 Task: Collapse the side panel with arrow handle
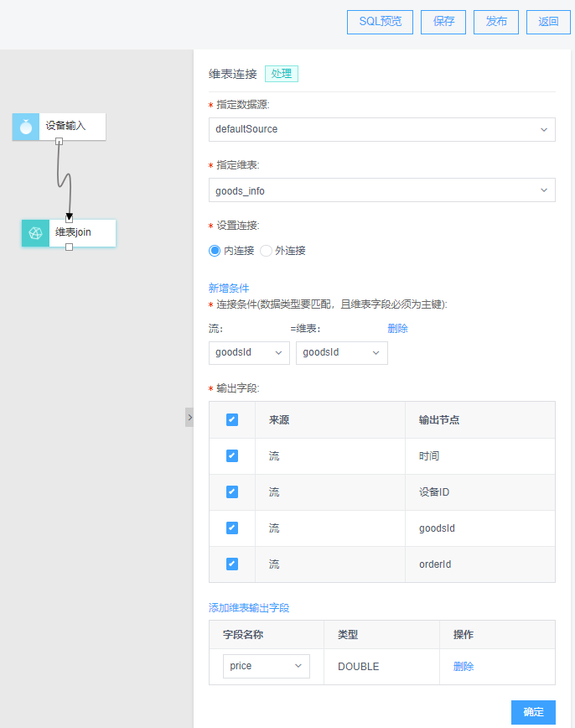pyautogui.click(x=189, y=418)
